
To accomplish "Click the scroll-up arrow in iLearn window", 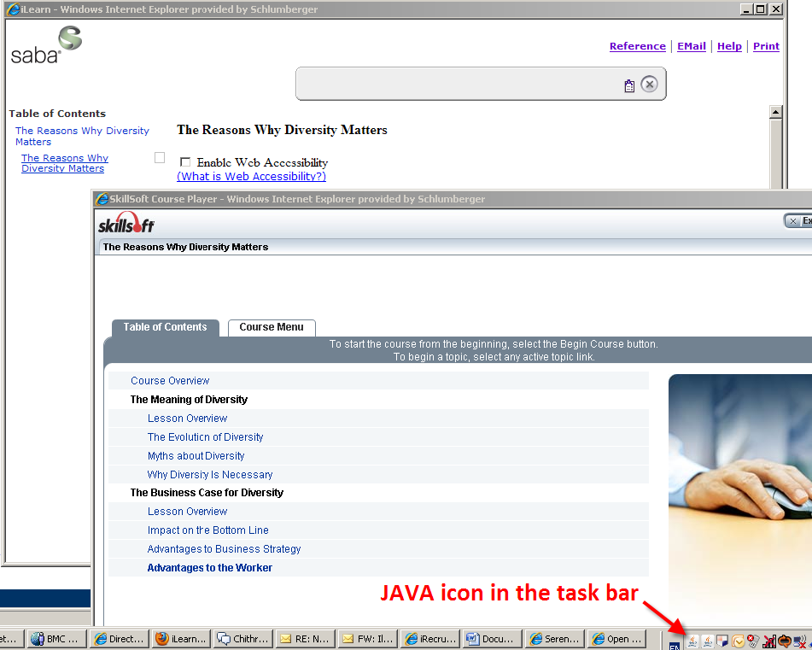I will 775,112.
